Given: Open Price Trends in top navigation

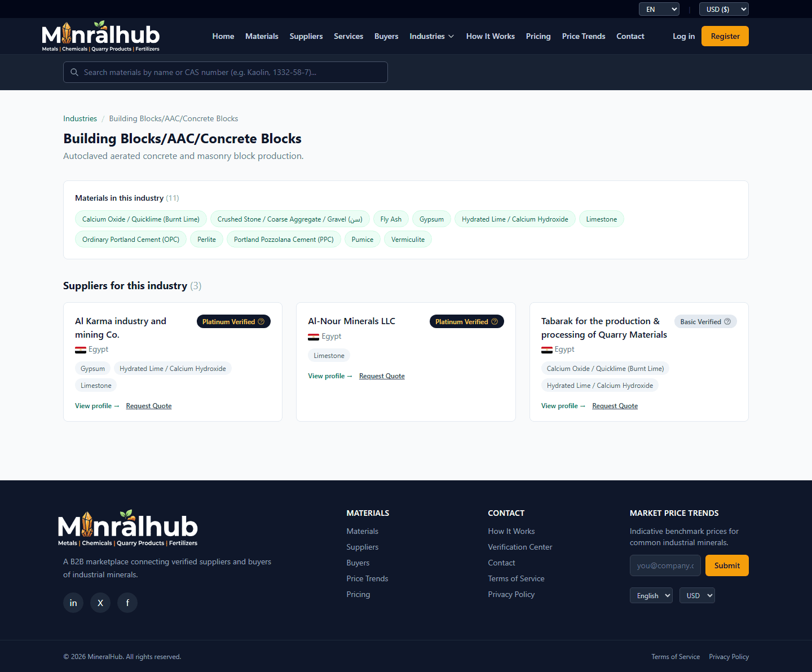Looking at the screenshot, I should (x=584, y=36).
